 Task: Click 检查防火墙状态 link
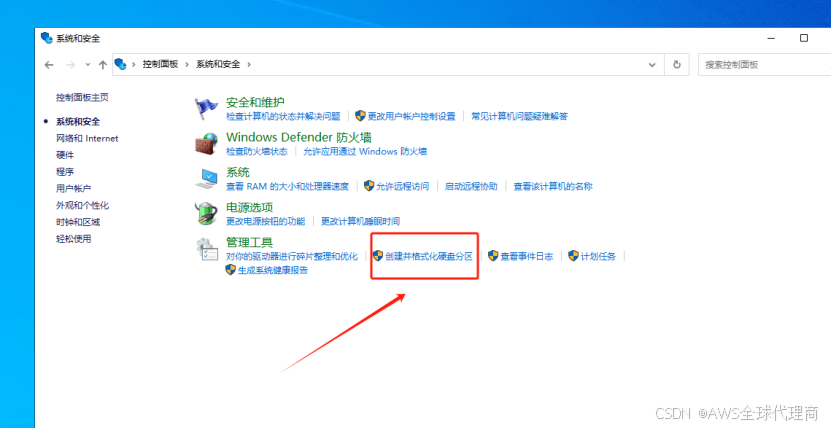click(257, 152)
